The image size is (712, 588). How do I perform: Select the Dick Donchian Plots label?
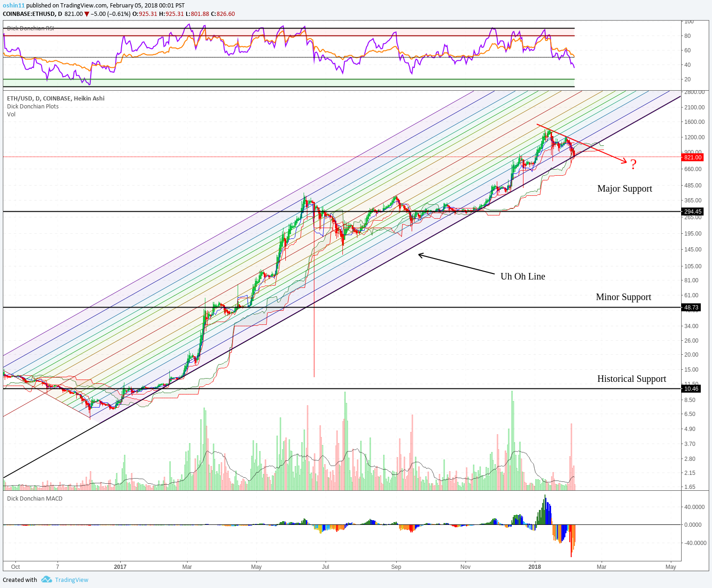[33, 106]
